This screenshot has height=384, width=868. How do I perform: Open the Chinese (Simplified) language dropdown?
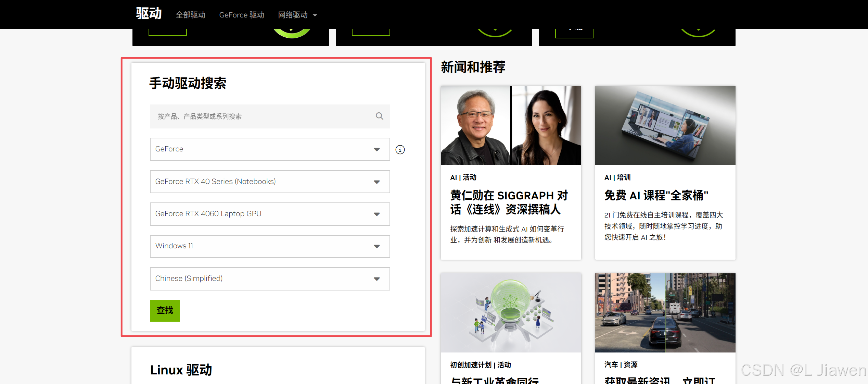[x=270, y=279]
